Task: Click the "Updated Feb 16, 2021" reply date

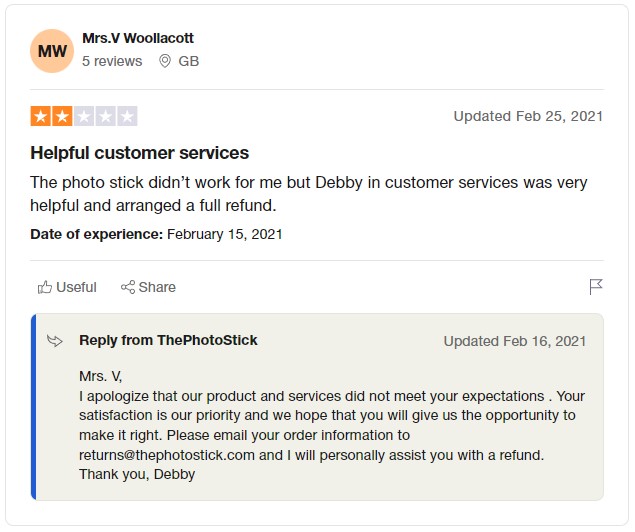Action: 515,341
